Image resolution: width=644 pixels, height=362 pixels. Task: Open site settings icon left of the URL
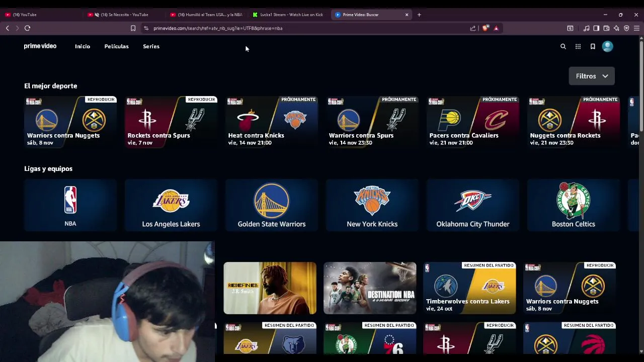[x=146, y=28]
